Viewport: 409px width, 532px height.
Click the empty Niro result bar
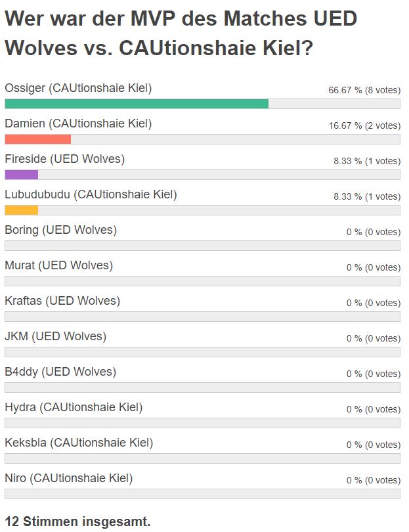click(202, 494)
